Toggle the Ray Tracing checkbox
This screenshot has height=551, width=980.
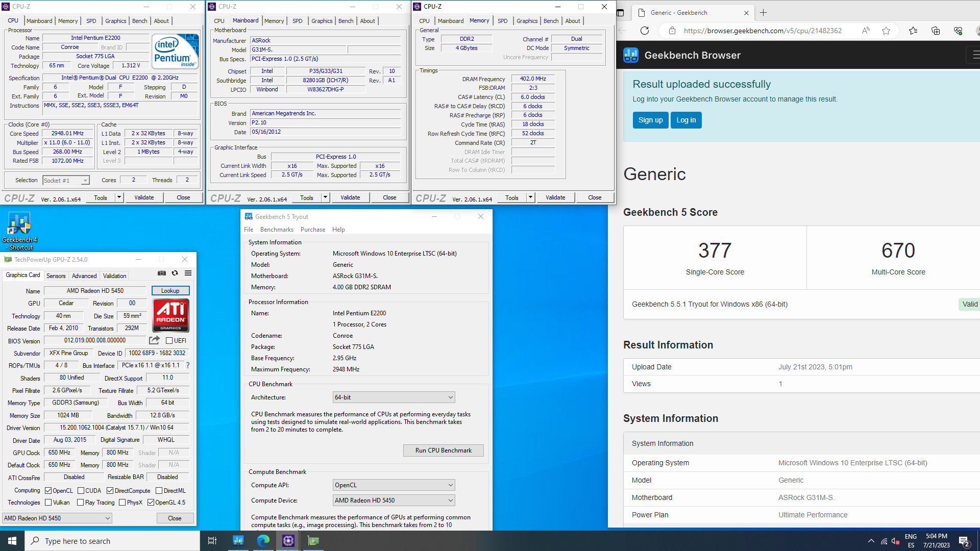point(81,503)
